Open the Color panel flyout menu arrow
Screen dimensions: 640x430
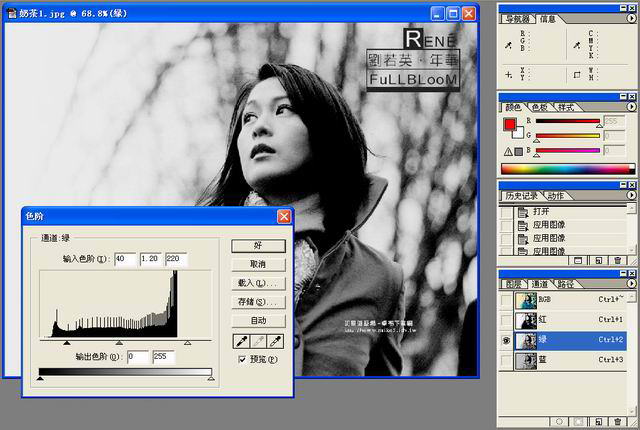tap(631, 106)
